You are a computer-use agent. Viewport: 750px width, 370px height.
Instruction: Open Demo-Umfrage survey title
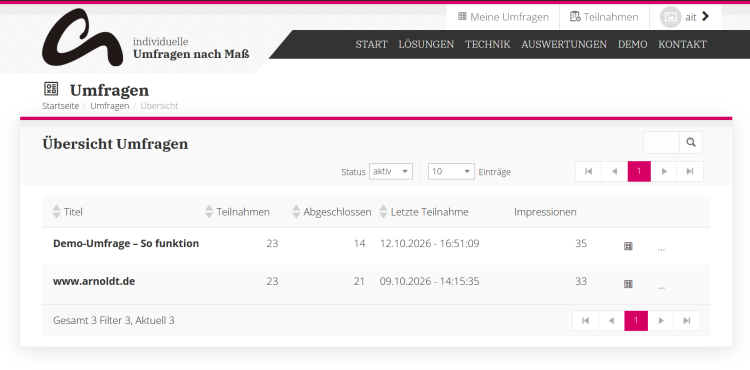click(126, 243)
